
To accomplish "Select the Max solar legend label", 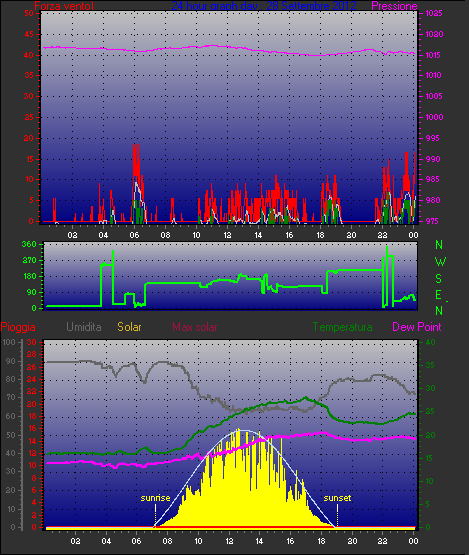I will tap(195, 327).
